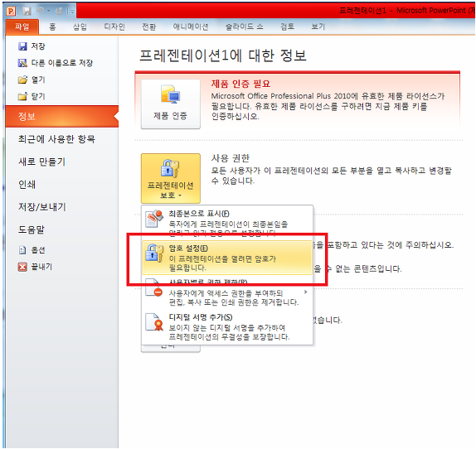Open the quick access toolbar customize arrow
This screenshot has height=449, width=476.
(72, 12)
